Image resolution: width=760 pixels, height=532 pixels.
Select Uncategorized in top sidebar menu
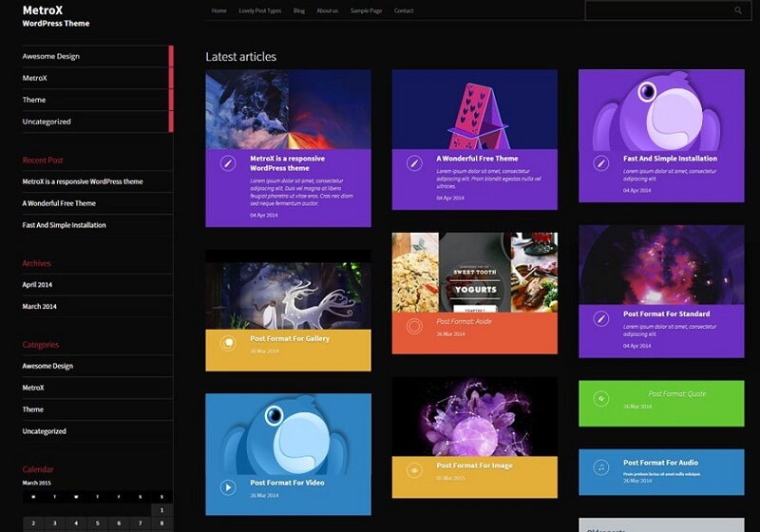(98, 122)
